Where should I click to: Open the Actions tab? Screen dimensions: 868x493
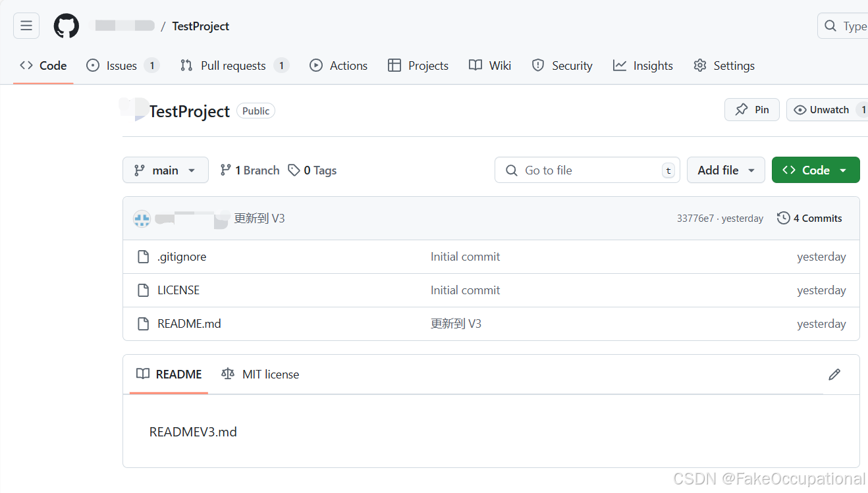[x=339, y=65]
